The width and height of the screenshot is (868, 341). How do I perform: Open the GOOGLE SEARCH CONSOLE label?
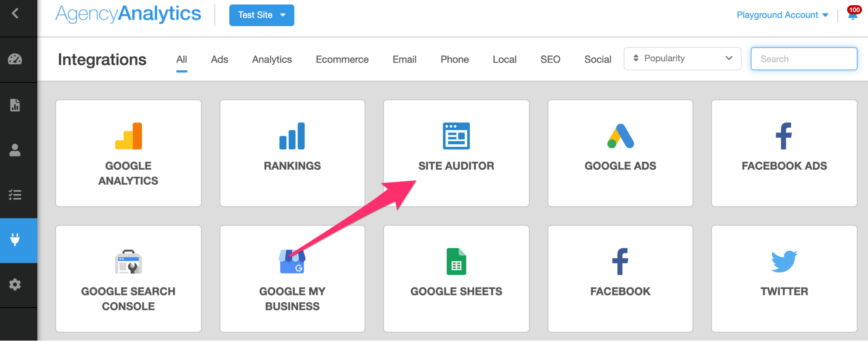pos(129,299)
